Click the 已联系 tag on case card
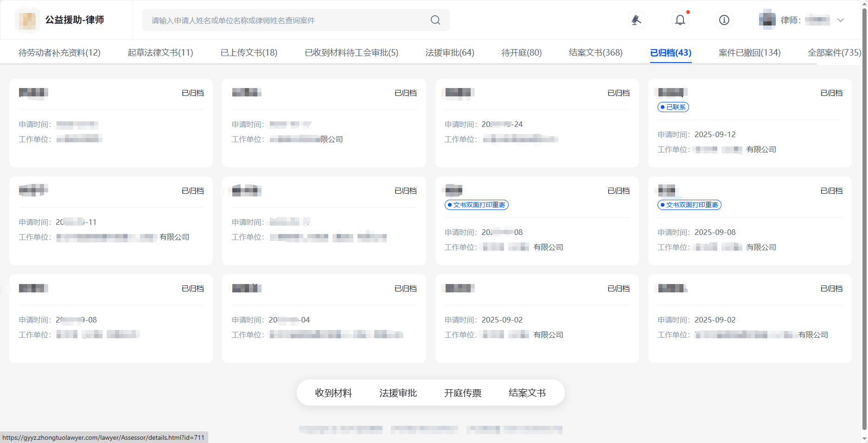 tap(673, 107)
